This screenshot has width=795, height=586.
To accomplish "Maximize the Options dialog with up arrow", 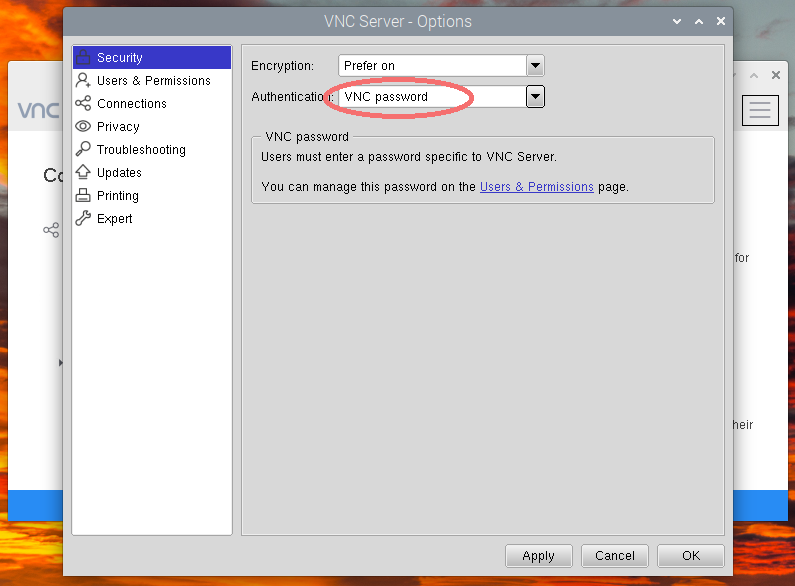I will pos(699,21).
